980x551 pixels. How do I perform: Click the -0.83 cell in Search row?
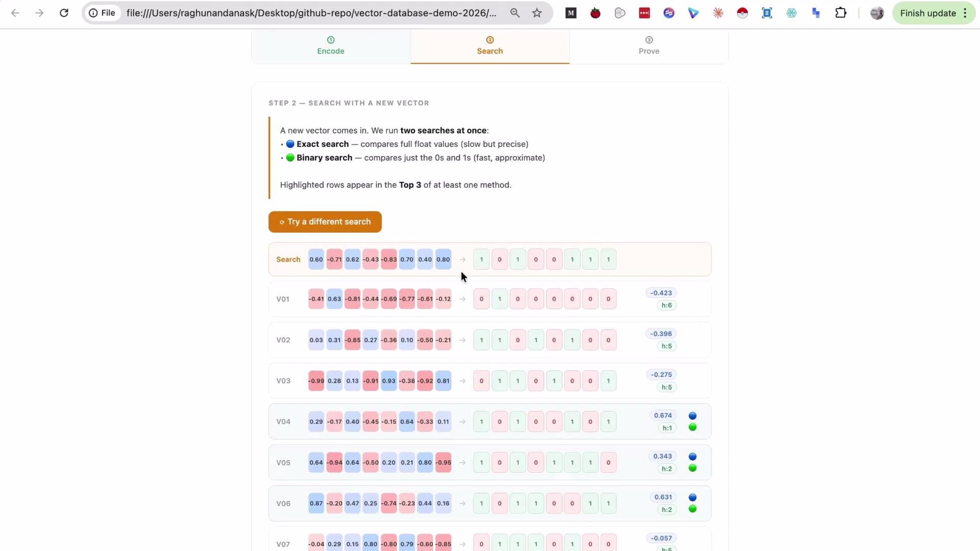(389, 259)
